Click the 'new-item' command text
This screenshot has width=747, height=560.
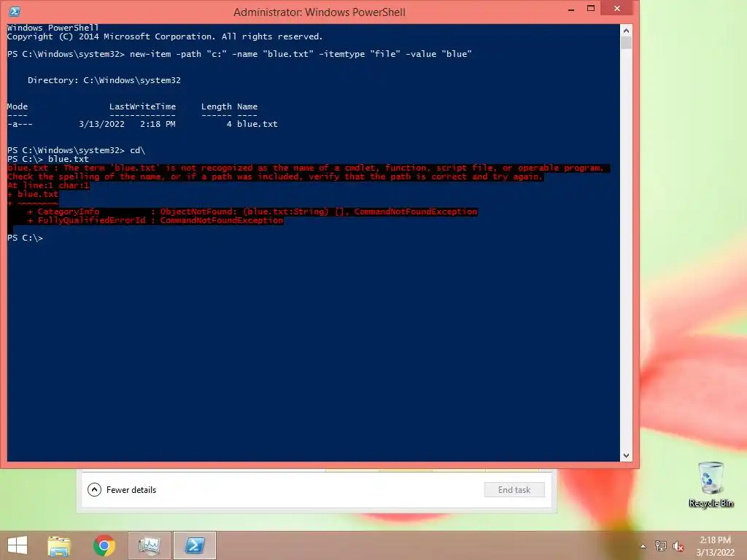click(150, 54)
